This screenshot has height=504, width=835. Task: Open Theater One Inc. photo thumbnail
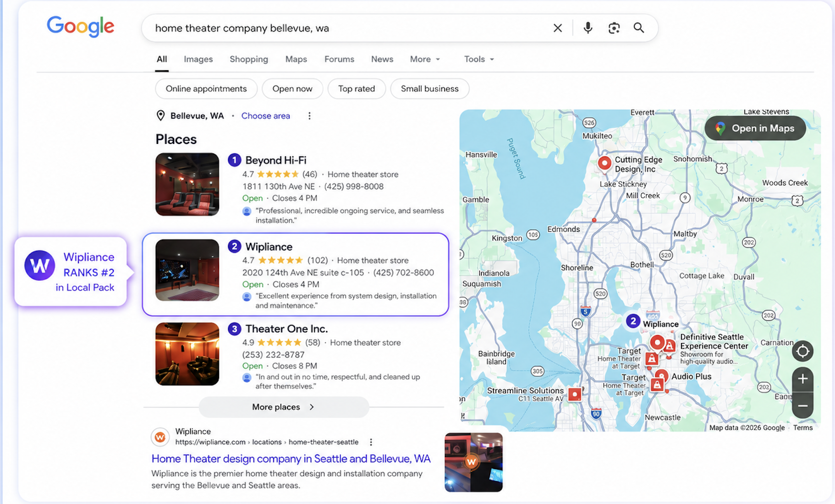187,354
